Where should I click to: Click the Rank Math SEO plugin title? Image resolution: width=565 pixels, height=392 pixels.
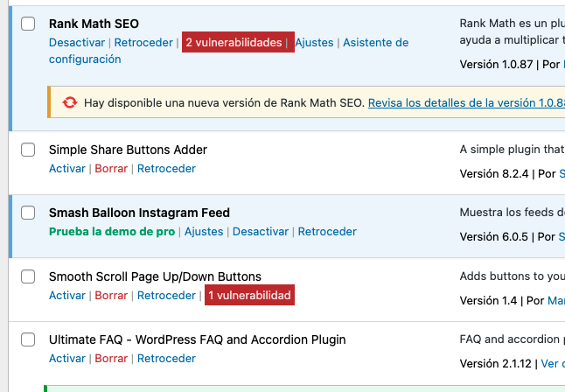pos(94,24)
